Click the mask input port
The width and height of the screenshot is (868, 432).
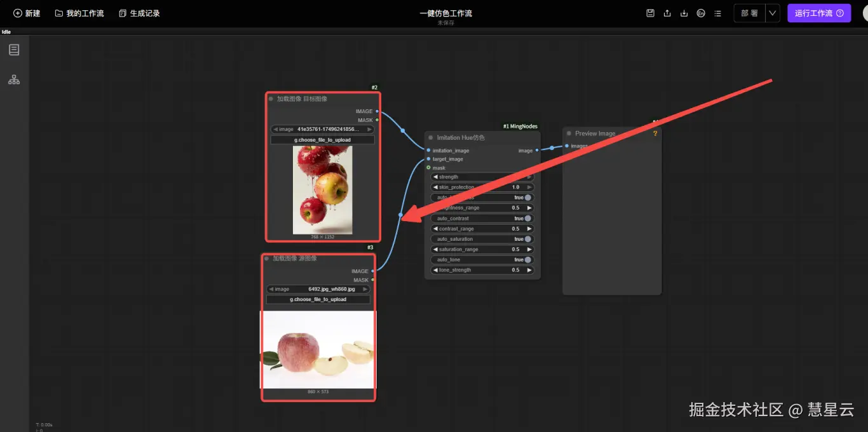(x=428, y=168)
